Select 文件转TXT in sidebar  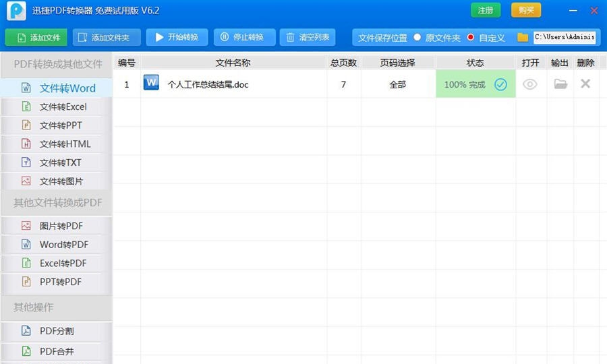(57, 162)
